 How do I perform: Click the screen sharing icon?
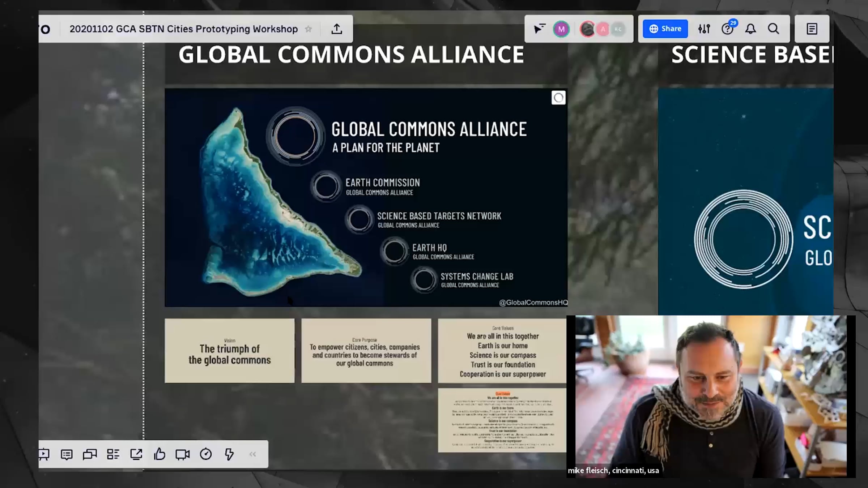[136, 454]
